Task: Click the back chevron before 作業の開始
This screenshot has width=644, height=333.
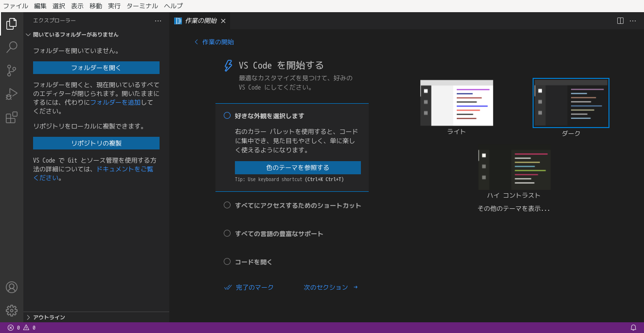Action: 197,42
